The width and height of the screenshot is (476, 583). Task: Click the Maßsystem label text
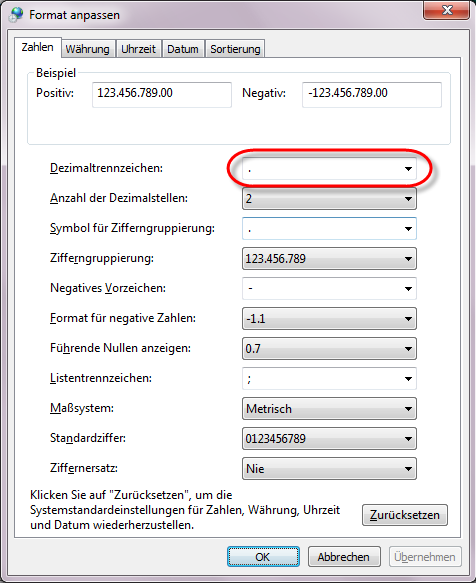point(82,408)
